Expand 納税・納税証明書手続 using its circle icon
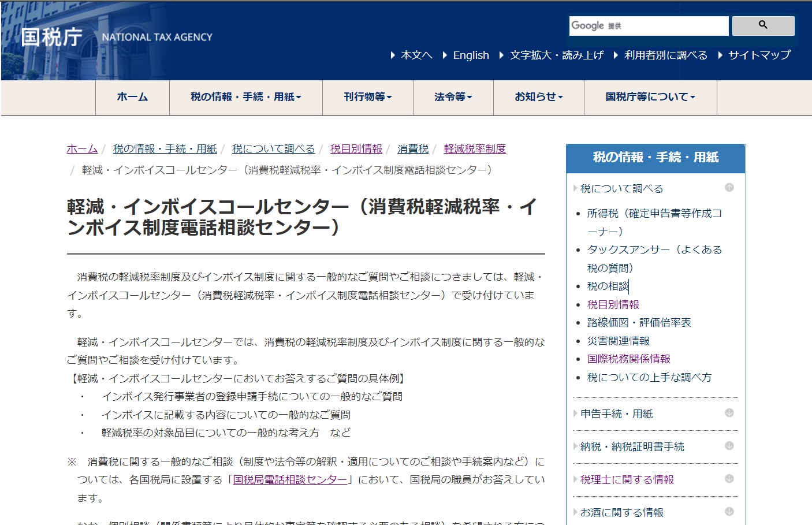The width and height of the screenshot is (812, 525). [729, 446]
